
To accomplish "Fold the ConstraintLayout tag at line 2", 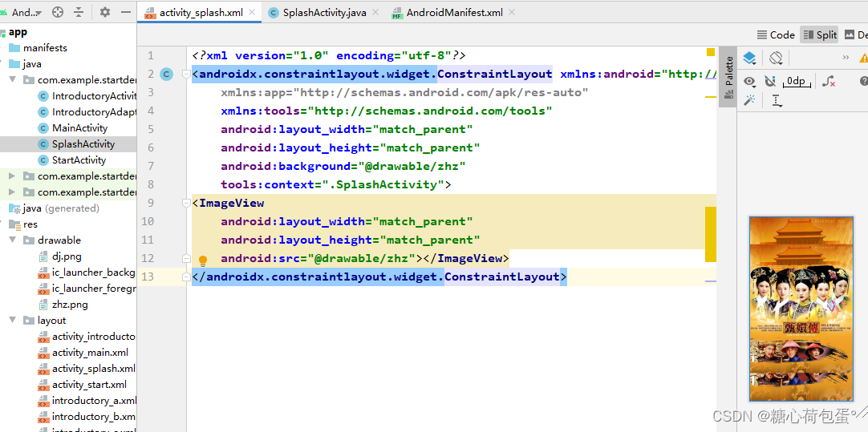I will pos(186,74).
